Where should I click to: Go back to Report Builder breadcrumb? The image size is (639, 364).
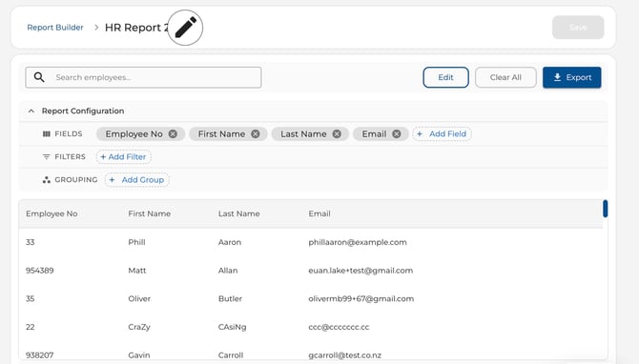(x=55, y=28)
